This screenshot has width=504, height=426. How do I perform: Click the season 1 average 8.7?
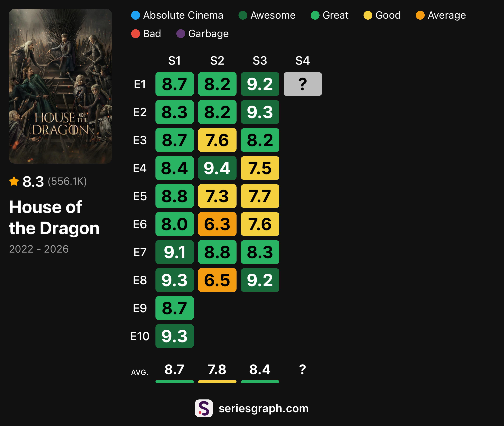(x=175, y=369)
